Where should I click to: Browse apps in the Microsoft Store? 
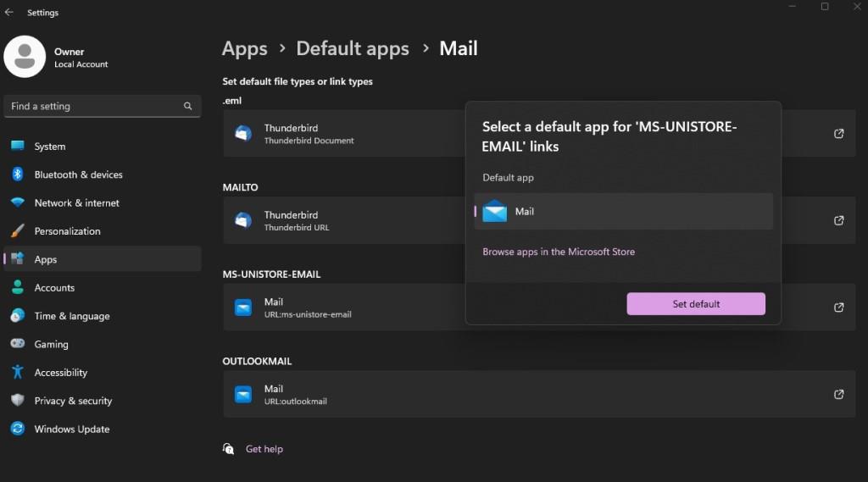tap(559, 252)
